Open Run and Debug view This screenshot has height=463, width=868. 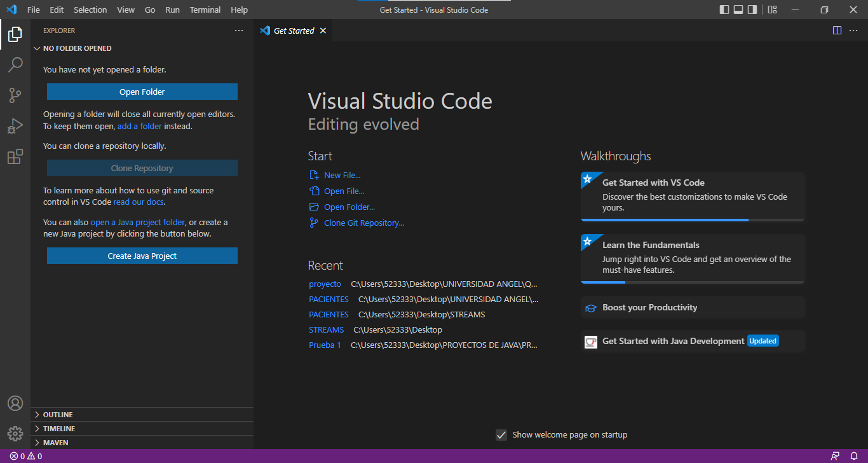pos(15,126)
